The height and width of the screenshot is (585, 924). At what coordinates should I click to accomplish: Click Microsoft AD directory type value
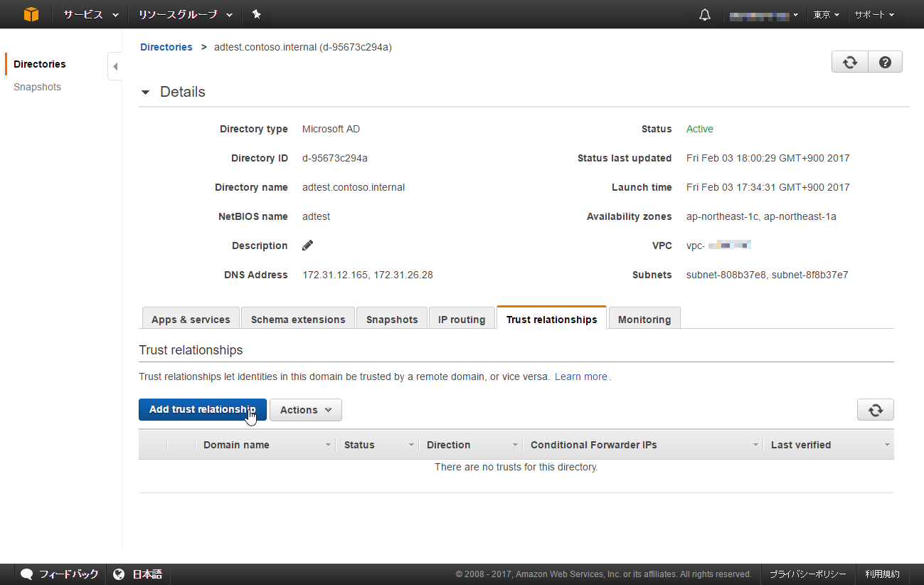coord(331,129)
